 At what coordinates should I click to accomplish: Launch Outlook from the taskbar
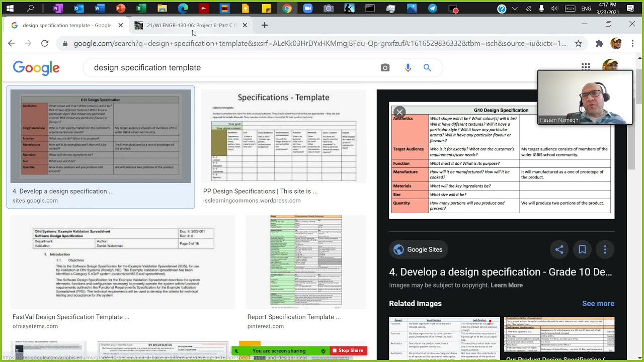coord(78,9)
